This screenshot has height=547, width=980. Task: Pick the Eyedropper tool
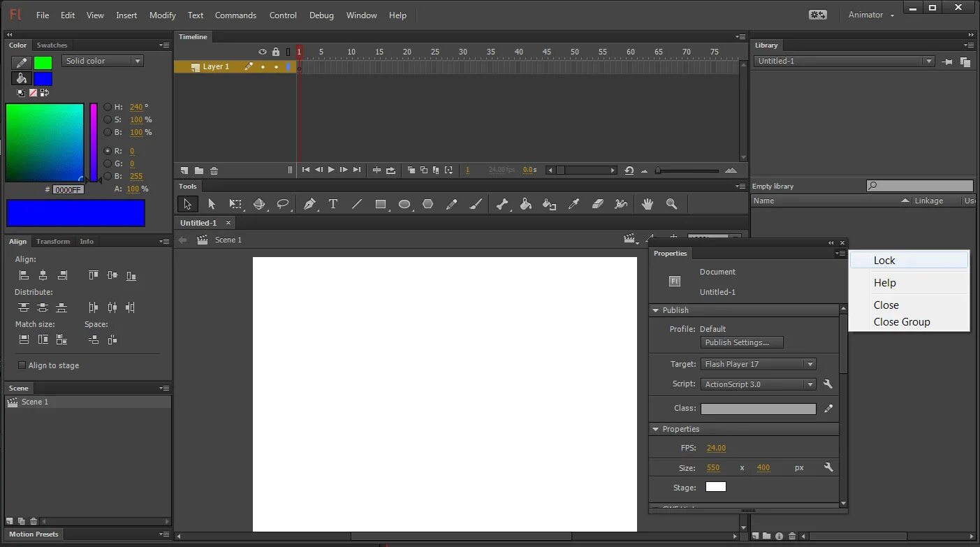[x=573, y=204]
